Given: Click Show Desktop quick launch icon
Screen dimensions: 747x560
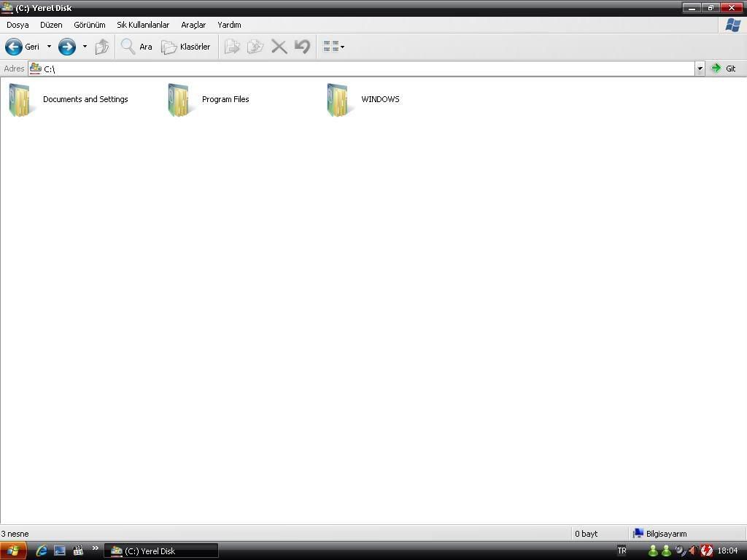Looking at the screenshot, I should [x=60, y=551].
